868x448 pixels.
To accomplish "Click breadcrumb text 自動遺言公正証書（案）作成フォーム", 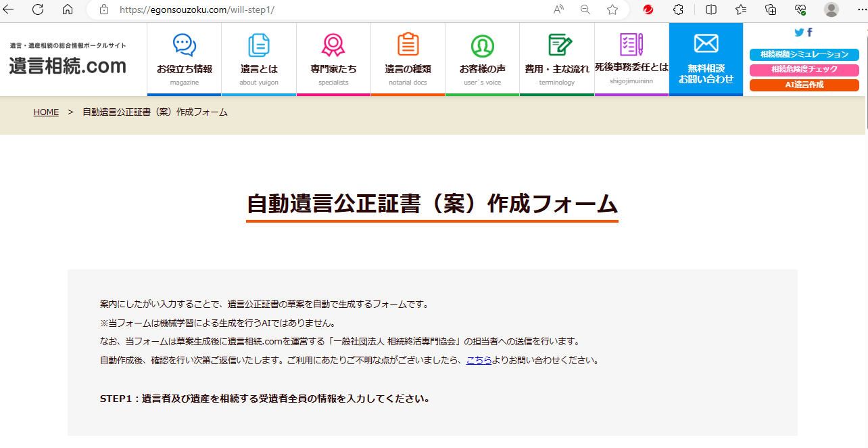I will (155, 112).
